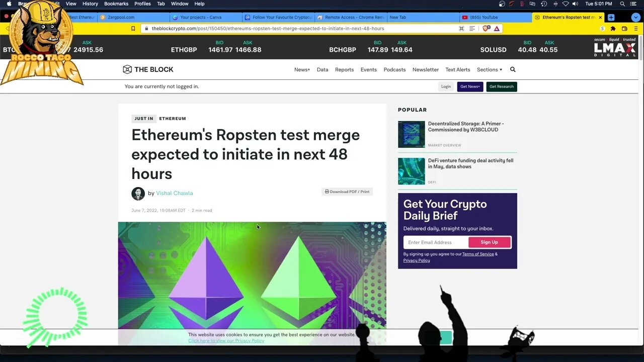Open macOS Spotlight search icon
The width and height of the screenshot is (644, 362).
click(x=622, y=4)
